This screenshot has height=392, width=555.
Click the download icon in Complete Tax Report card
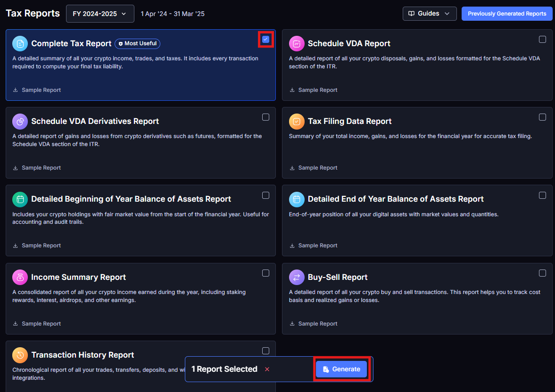pyautogui.click(x=15, y=90)
